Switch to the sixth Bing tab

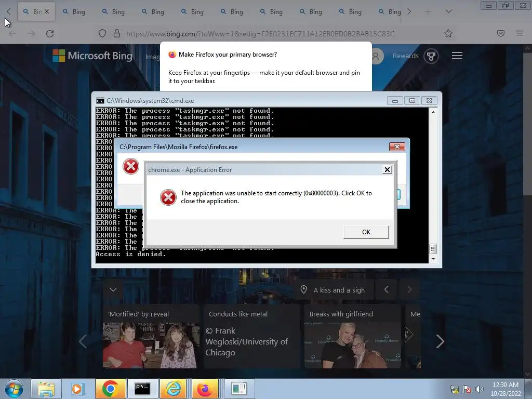click(232, 12)
